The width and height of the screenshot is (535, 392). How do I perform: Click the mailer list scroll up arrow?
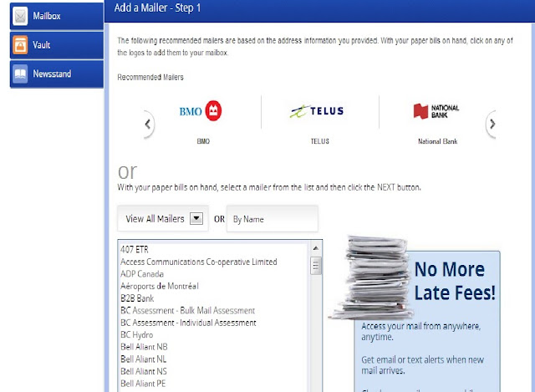[316, 248]
